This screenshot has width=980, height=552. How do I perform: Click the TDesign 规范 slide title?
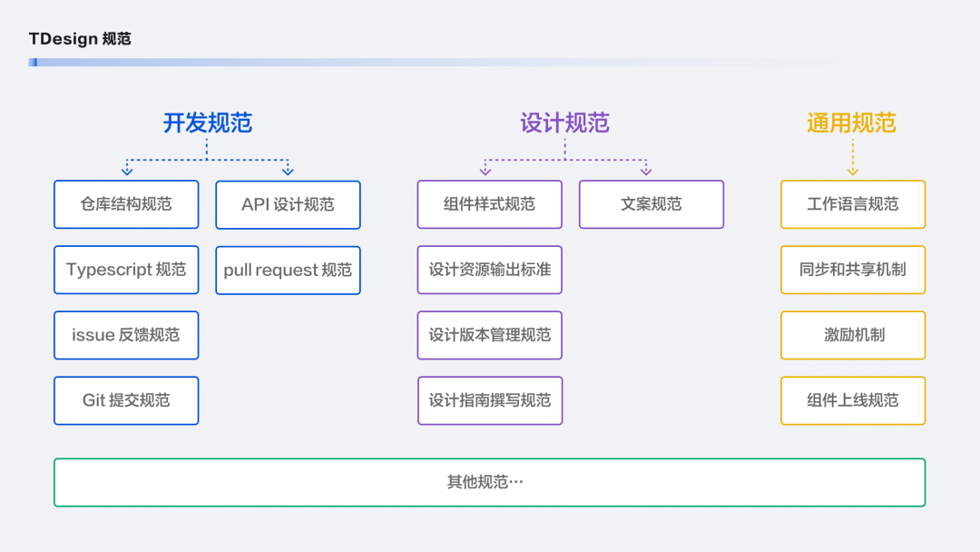[80, 39]
